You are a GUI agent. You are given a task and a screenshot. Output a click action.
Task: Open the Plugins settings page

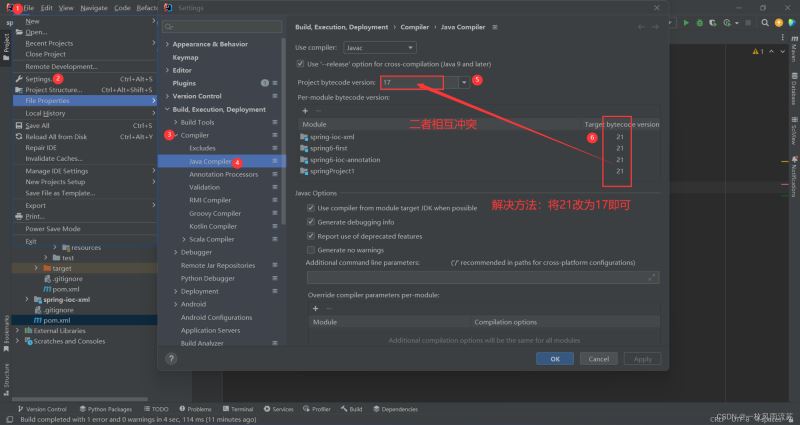(x=184, y=83)
